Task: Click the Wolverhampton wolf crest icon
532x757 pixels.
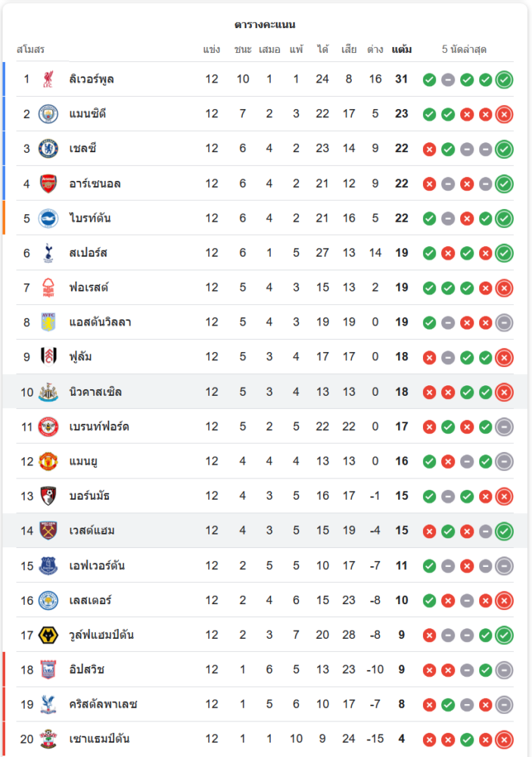Action: pos(48,635)
